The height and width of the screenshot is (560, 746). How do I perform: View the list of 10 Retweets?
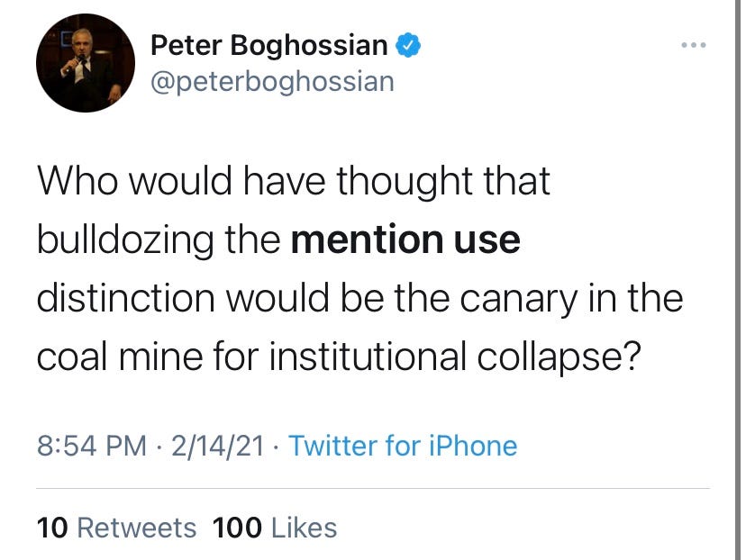pos(116,528)
